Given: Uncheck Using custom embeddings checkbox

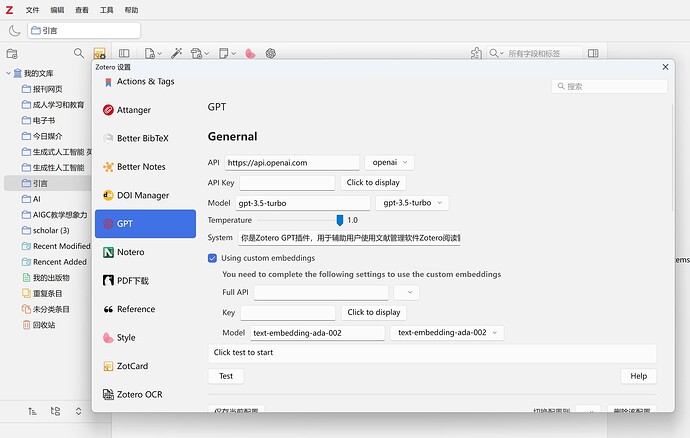Looking at the screenshot, I should point(213,258).
